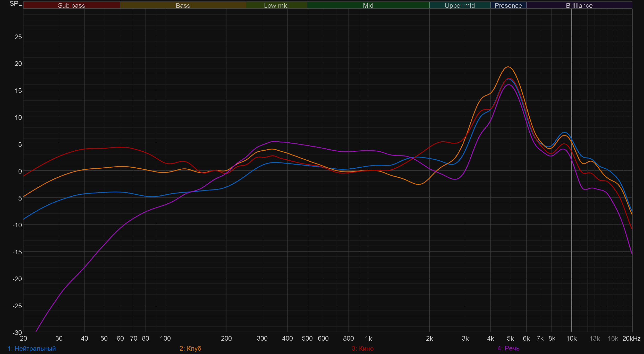
Task: Click the 20kHz frequency axis label
Action: pyautogui.click(x=631, y=339)
